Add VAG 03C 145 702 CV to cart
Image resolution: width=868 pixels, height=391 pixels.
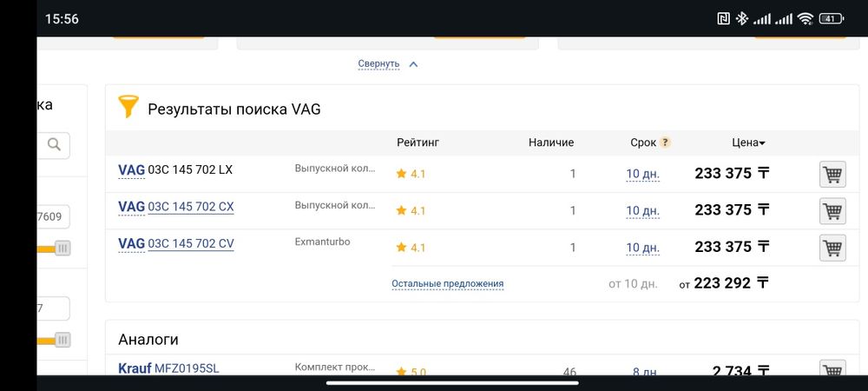pos(832,248)
